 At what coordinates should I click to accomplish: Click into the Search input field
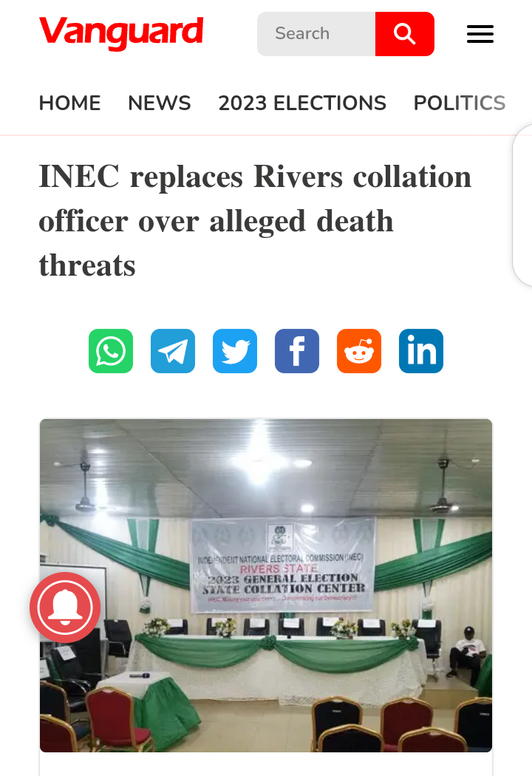(x=316, y=34)
